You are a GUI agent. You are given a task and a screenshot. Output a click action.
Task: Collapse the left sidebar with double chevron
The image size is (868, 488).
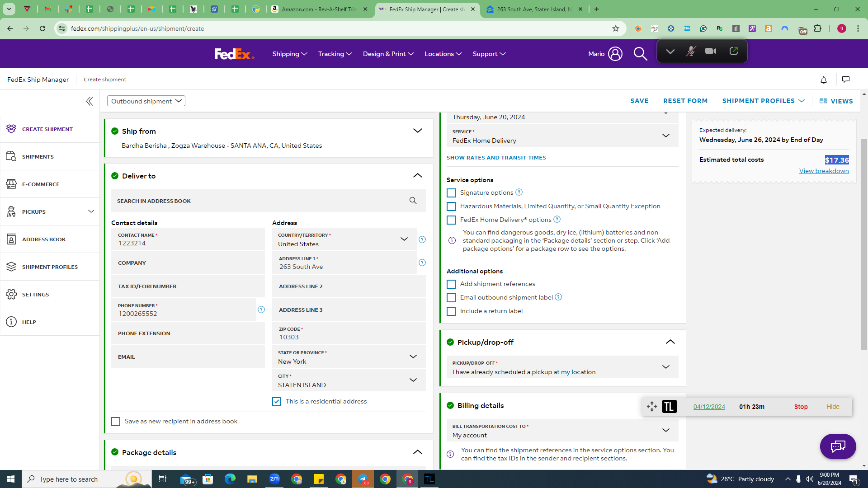[90, 101]
